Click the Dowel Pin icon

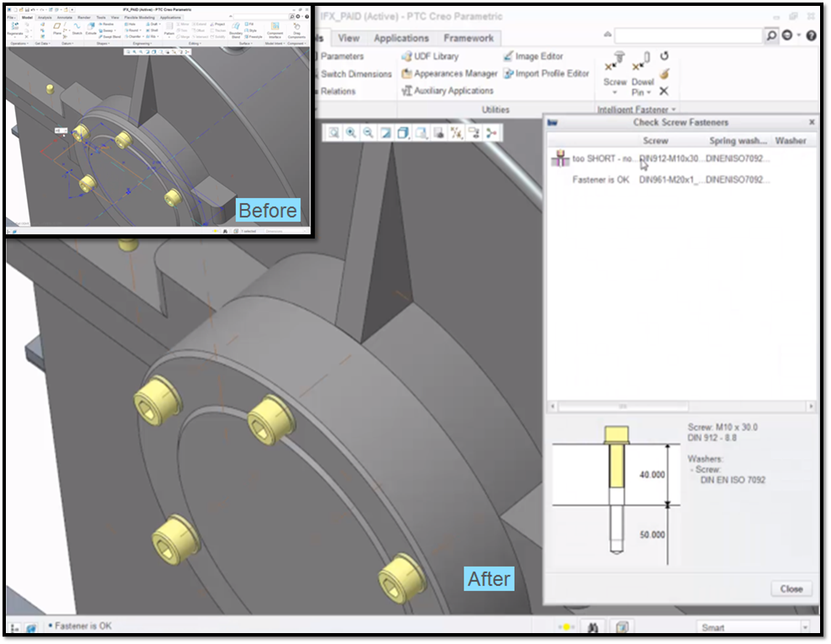click(x=642, y=62)
